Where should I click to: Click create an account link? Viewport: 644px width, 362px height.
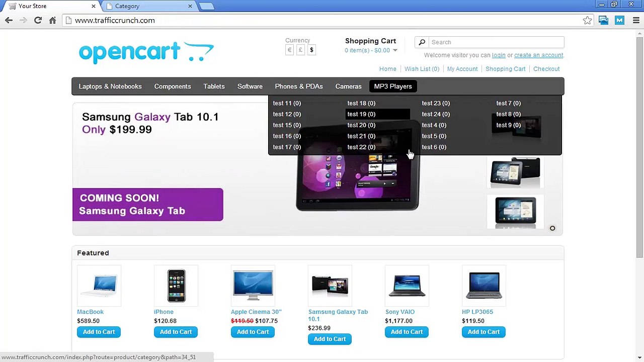(538, 55)
